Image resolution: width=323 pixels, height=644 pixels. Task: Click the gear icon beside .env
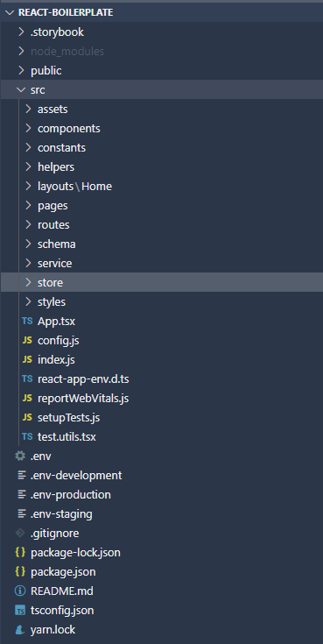click(x=20, y=456)
